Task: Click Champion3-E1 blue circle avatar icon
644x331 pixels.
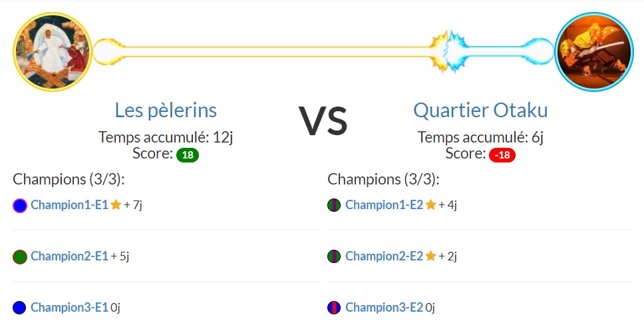Action: [19, 308]
